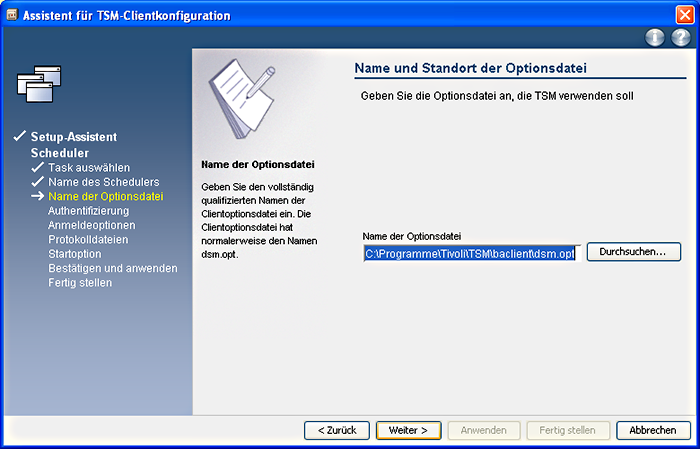
Task: Open the Protokolldateien step in sidebar
Action: click(87, 240)
